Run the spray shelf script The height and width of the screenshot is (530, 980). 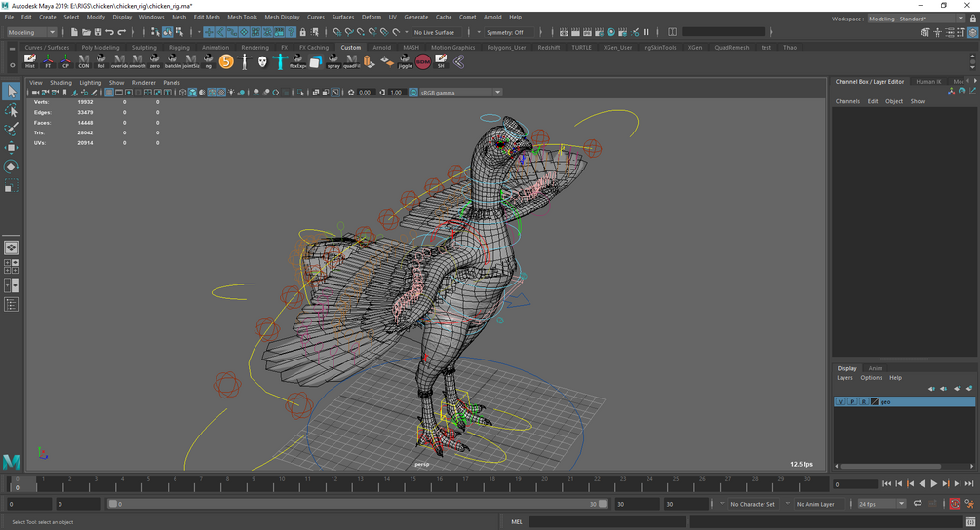point(333,61)
